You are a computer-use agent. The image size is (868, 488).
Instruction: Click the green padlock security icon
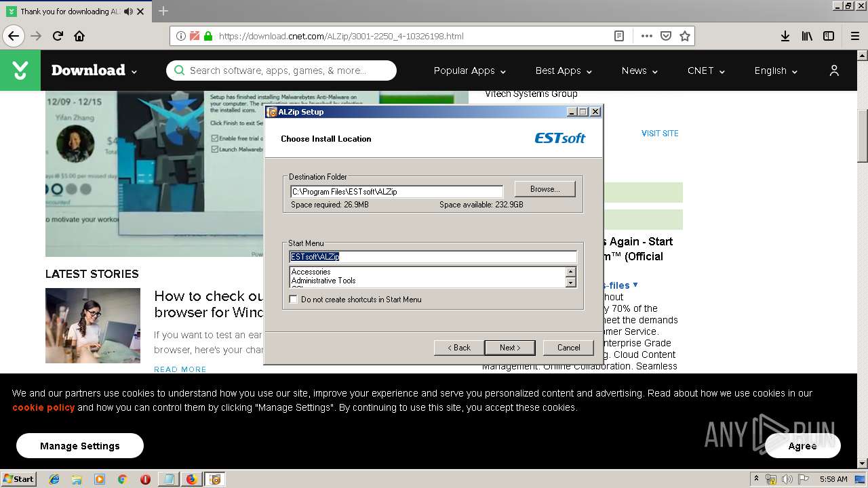click(208, 36)
